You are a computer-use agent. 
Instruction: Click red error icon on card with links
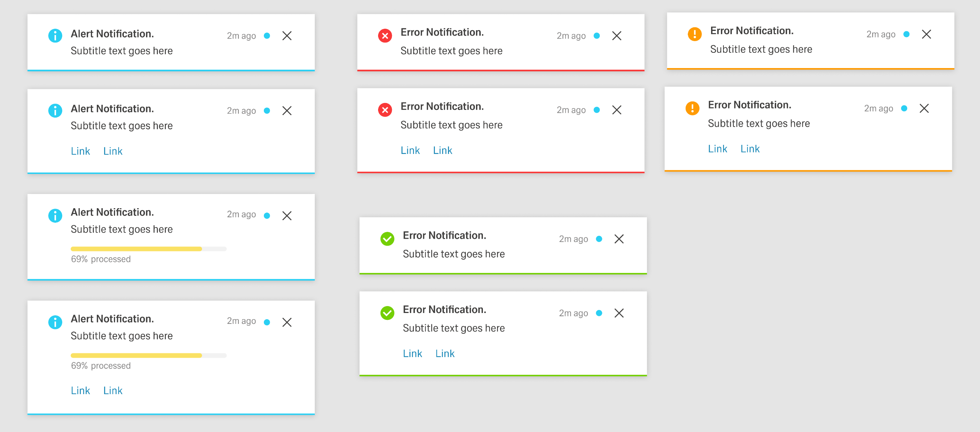click(385, 110)
